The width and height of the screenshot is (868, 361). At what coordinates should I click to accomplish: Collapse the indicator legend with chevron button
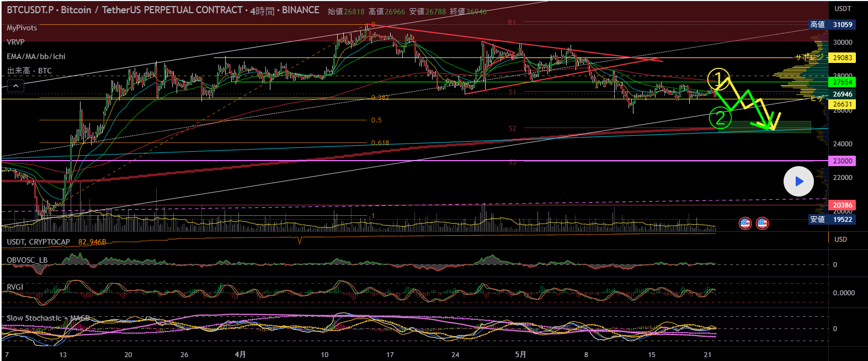[x=15, y=86]
